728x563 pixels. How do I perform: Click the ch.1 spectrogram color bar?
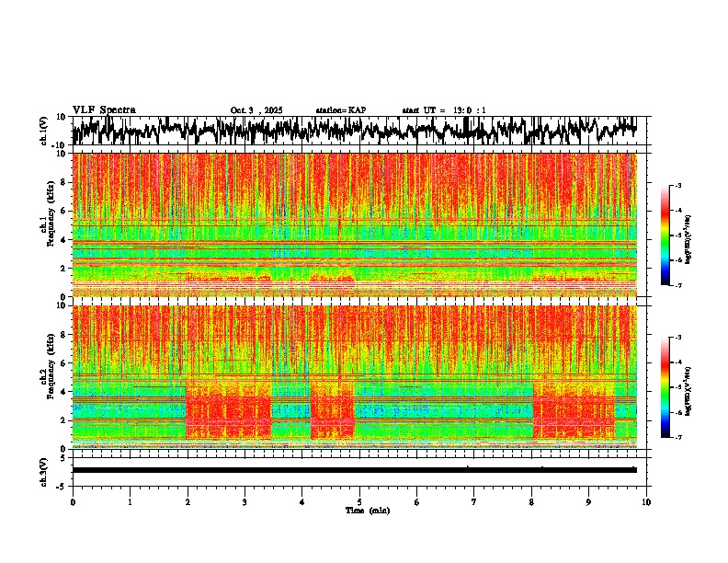coord(665,236)
